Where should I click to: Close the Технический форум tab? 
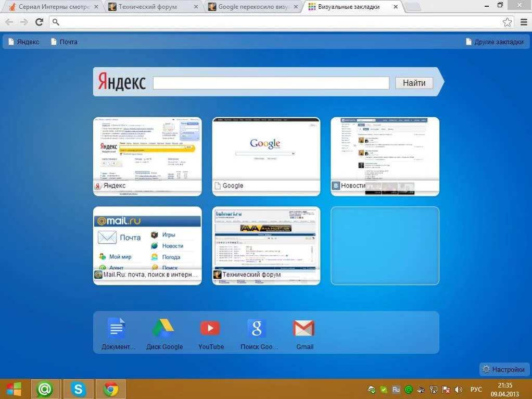(196, 7)
